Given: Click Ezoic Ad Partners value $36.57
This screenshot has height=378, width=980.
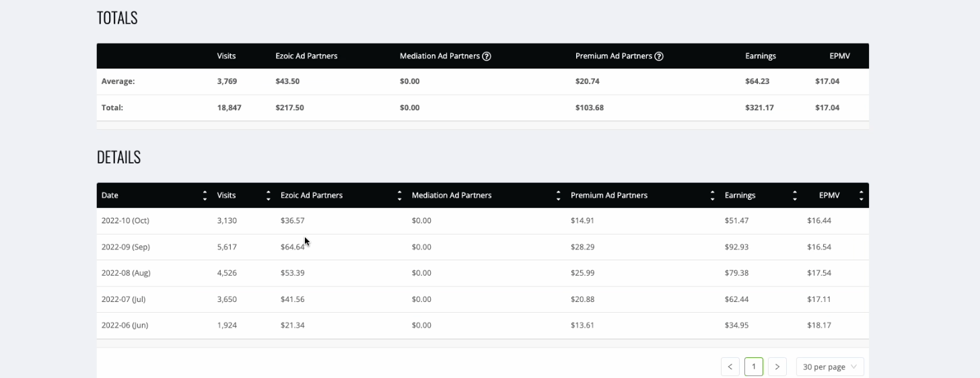Looking at the screenshot, I should click(293, 221).
